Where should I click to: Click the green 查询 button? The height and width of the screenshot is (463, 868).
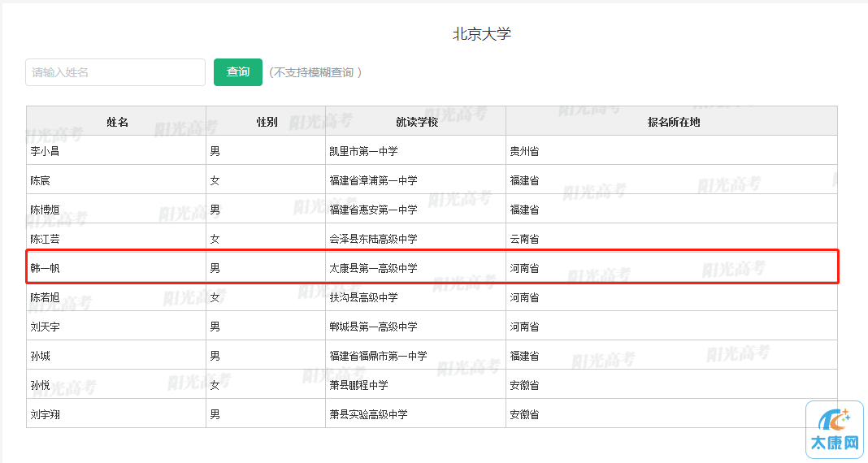point(238,72)
